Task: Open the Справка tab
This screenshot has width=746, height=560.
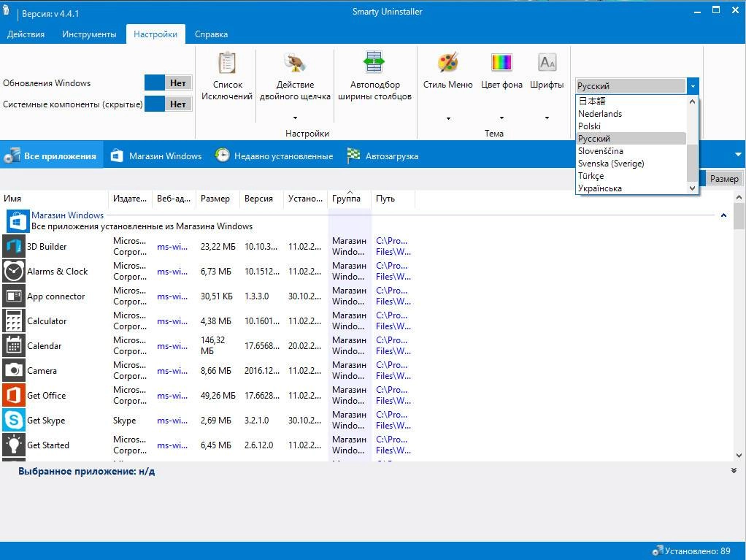Action: (211, 34)
